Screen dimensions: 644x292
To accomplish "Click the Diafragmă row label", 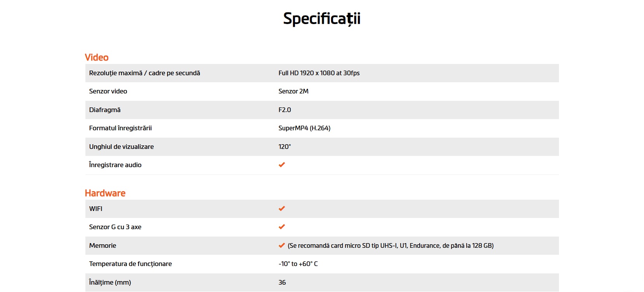I will pos(105,110).
